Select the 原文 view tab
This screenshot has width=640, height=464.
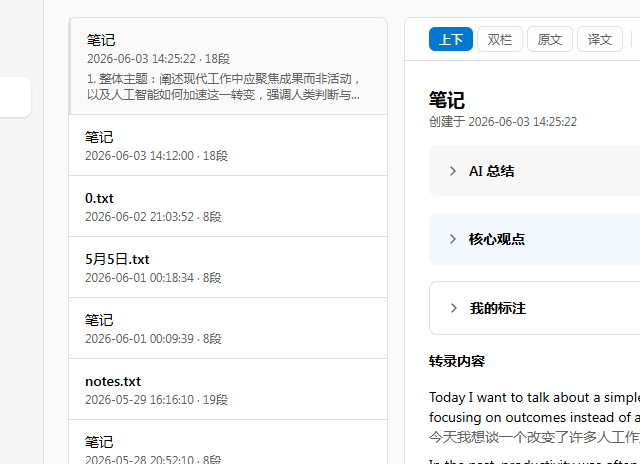[550, 39]
